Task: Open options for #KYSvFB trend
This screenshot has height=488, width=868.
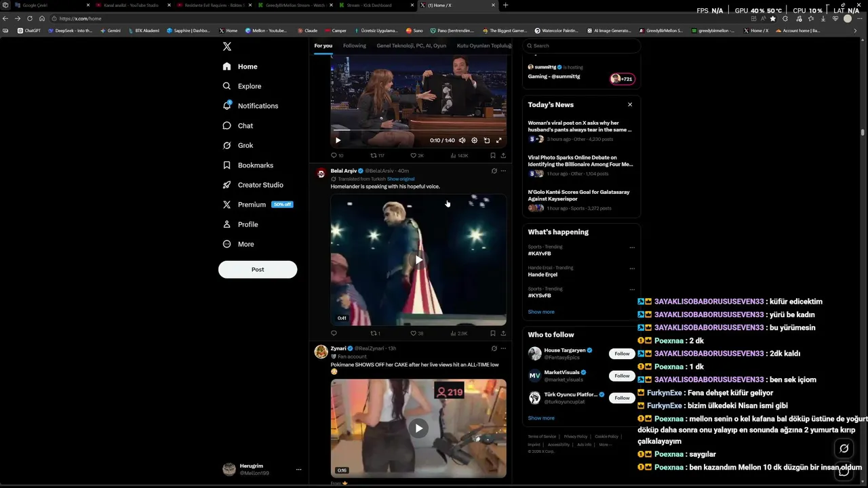Action: point(632,289)
